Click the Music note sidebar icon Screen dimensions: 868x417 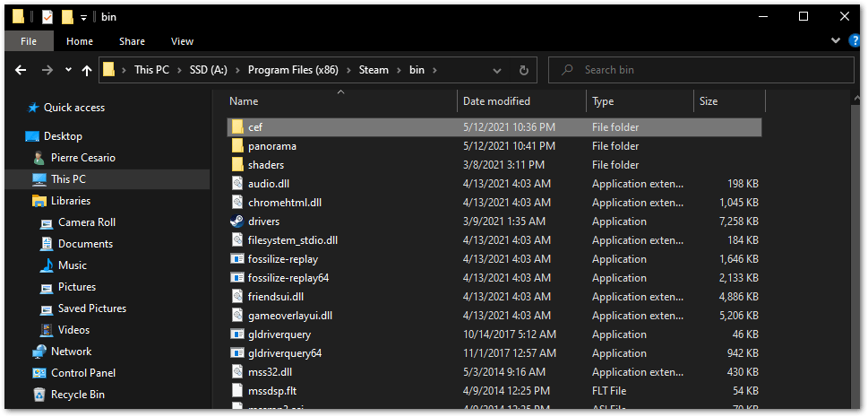point(47,265)
